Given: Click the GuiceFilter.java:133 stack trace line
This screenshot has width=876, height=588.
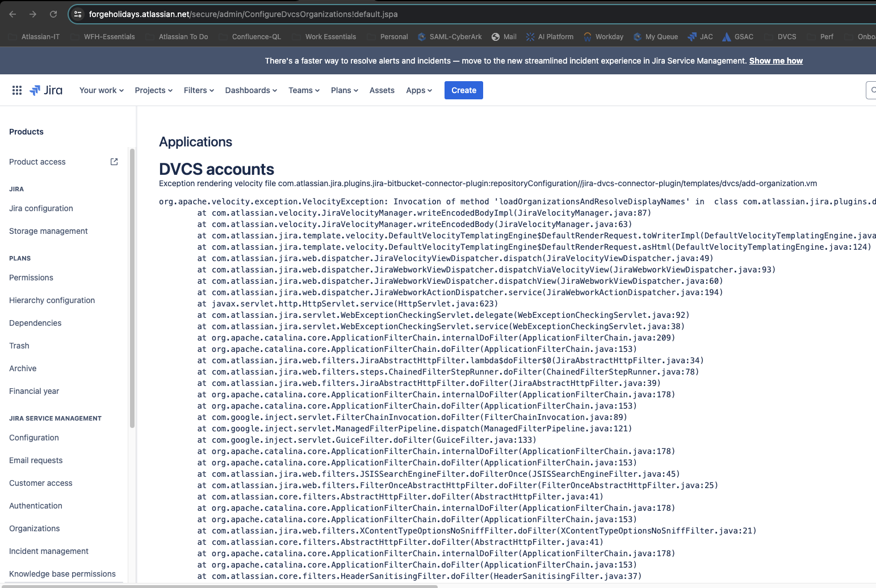Looking at the screenshot, I should (x=367, y=440).
